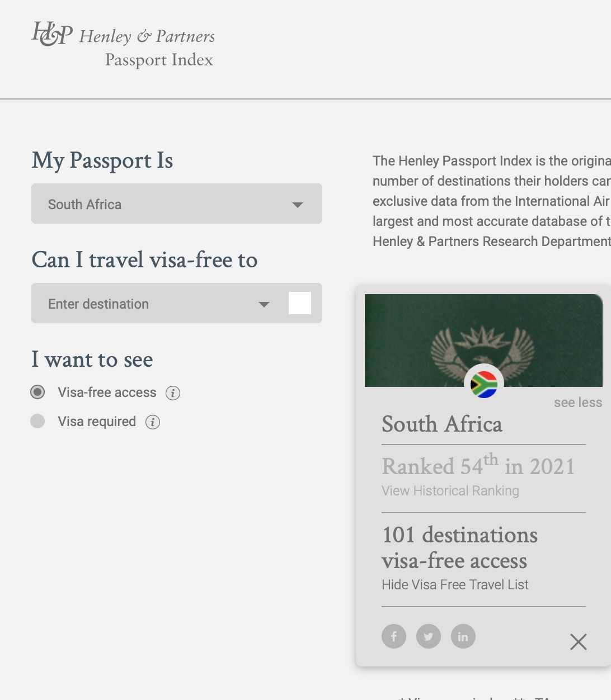Screen dimensions: 611x700
Task: Click the South Africa passport selection field
Action: (x=162, y=204)
